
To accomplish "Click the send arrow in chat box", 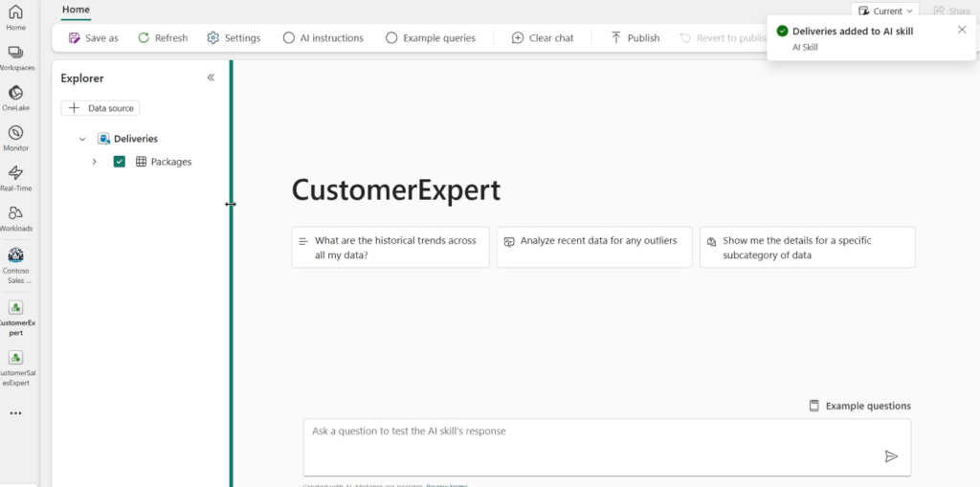I will pos(891,456).
